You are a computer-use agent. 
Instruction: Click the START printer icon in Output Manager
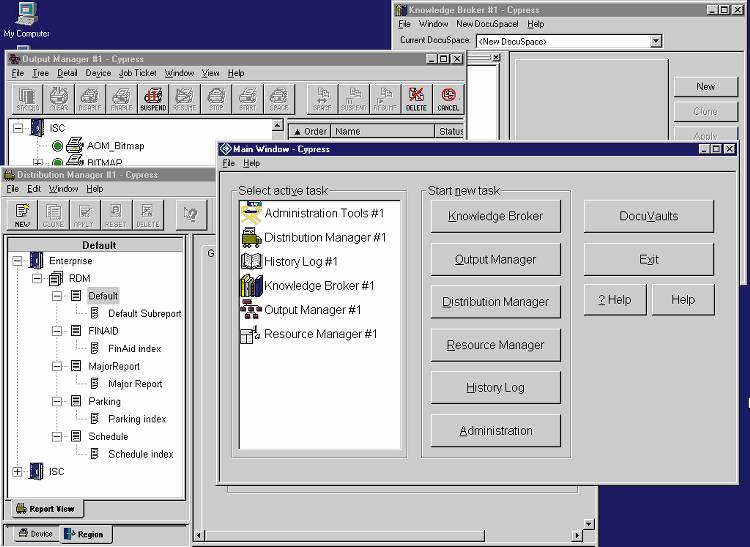248,99
